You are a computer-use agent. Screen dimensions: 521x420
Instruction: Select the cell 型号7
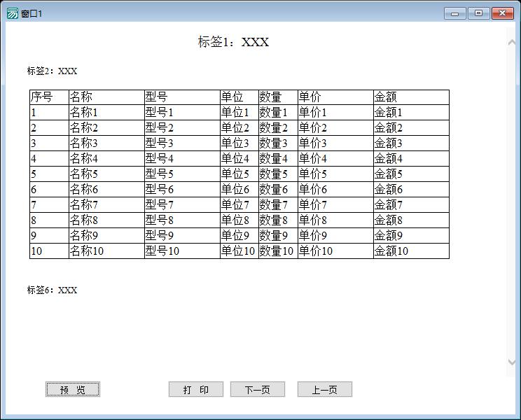[182, 205]
